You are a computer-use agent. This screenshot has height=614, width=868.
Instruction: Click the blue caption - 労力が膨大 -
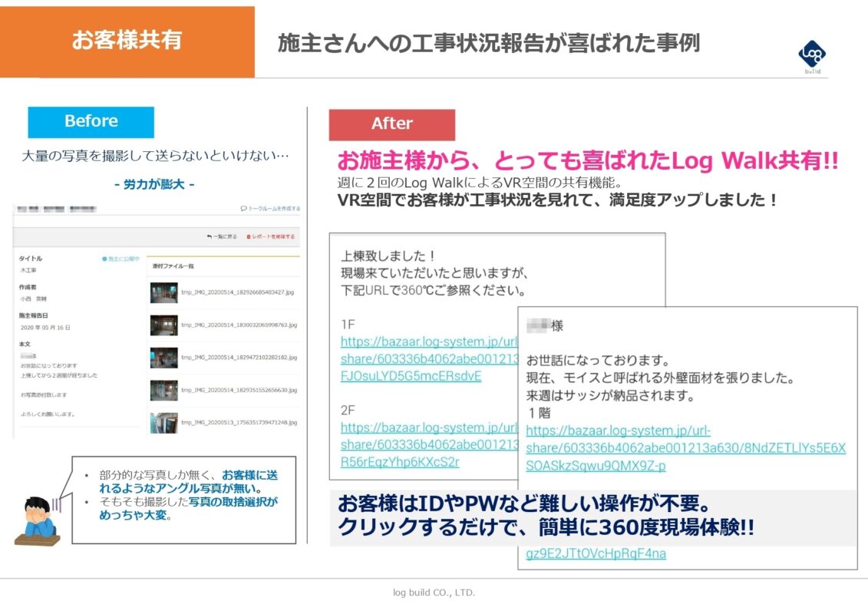tap(154, 184)
